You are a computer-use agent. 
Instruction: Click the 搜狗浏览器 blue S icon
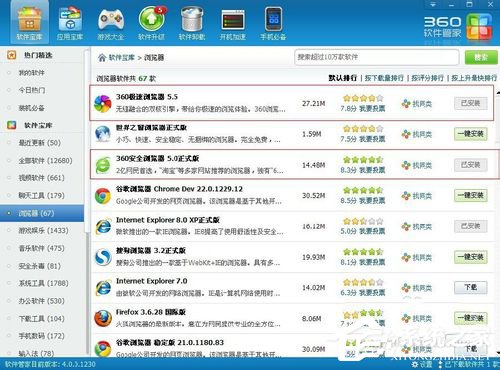(102, 257)
